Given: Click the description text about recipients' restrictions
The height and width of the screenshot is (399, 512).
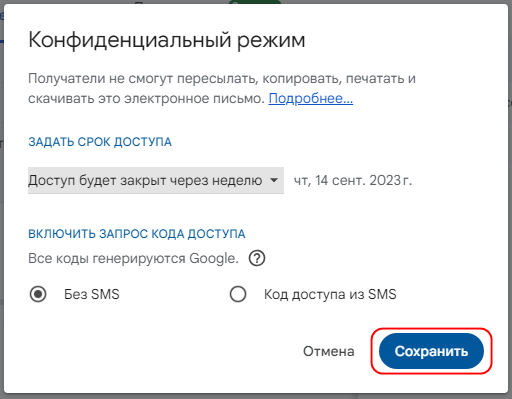Looking at the screenshot, I should click(x=222, y=88).
